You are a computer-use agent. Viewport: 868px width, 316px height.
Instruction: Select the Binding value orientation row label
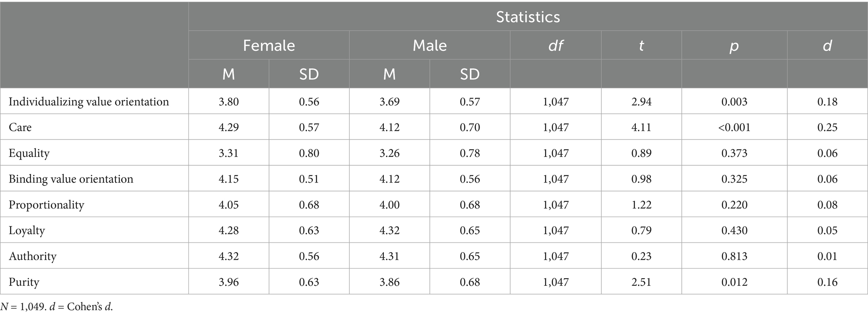(x=71, y=179)
